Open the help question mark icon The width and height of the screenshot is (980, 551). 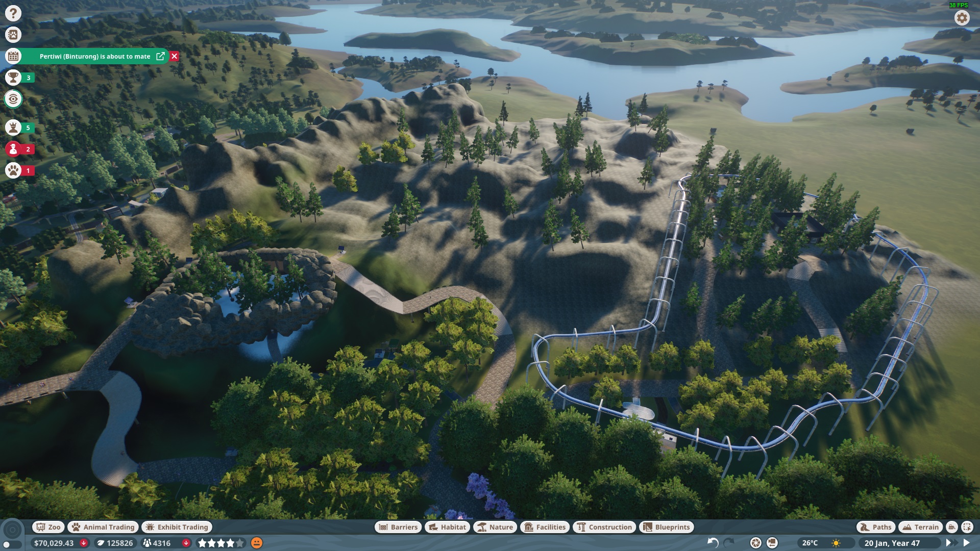click(x=13, y=13)
